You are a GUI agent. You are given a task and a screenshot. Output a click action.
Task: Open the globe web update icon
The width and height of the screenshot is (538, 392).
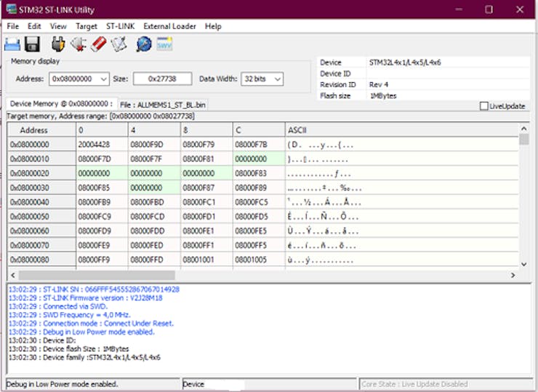(x=144, y=44)
